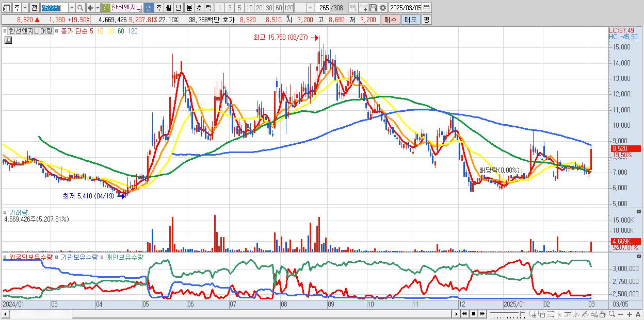Screen dimensions: 644x320
Task: Select the 초 second period toggle
Action: point(199,8)
